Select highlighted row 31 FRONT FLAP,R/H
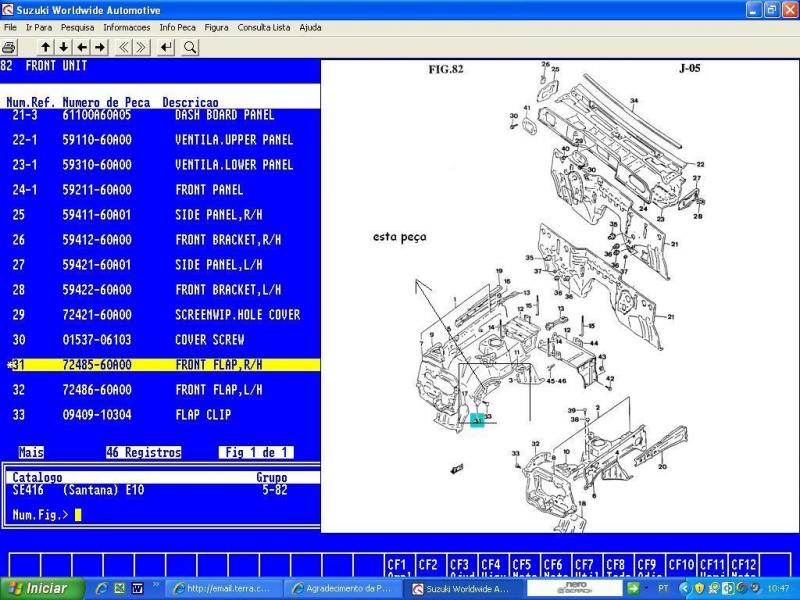 (160, 365)
